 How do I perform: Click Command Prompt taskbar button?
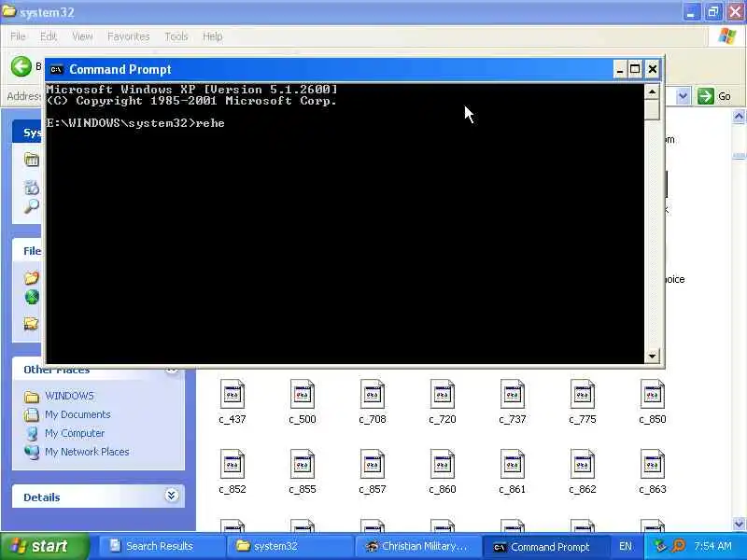pos(545,546)
